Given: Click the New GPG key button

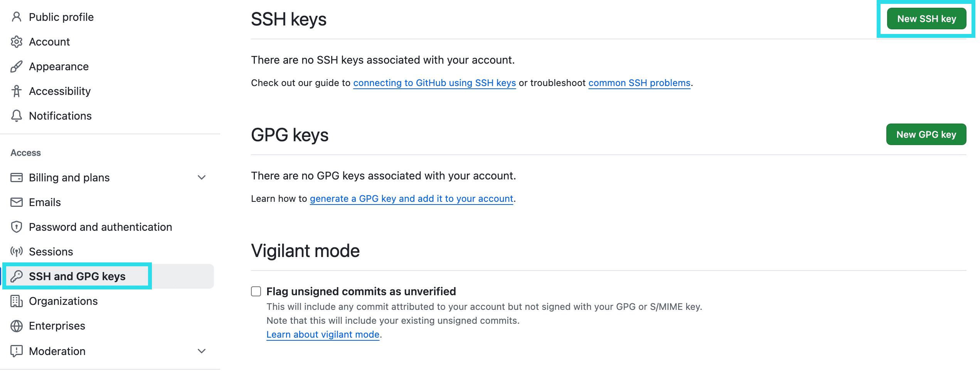Looking at the screenshot, I should pos(926,134).
